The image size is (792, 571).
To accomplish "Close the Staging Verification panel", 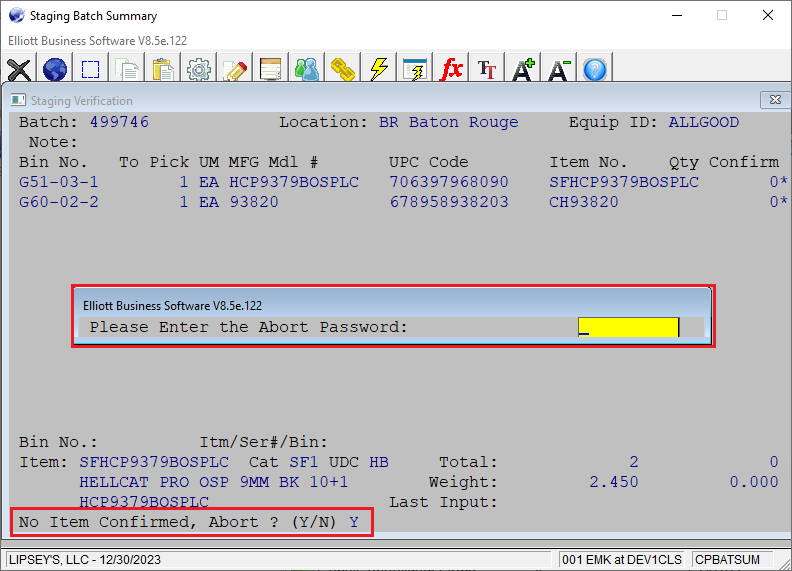I will 775,100.
